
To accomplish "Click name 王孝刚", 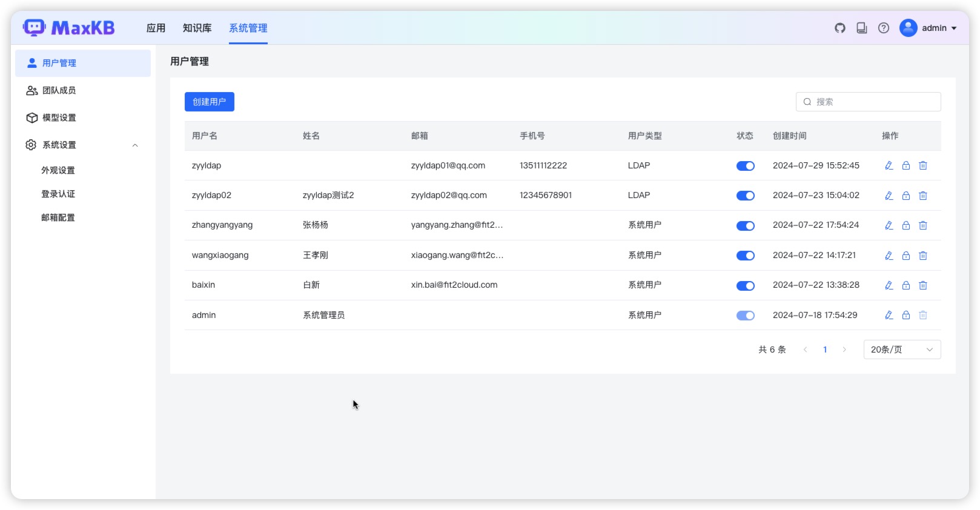I will click(x=316, y=255).
